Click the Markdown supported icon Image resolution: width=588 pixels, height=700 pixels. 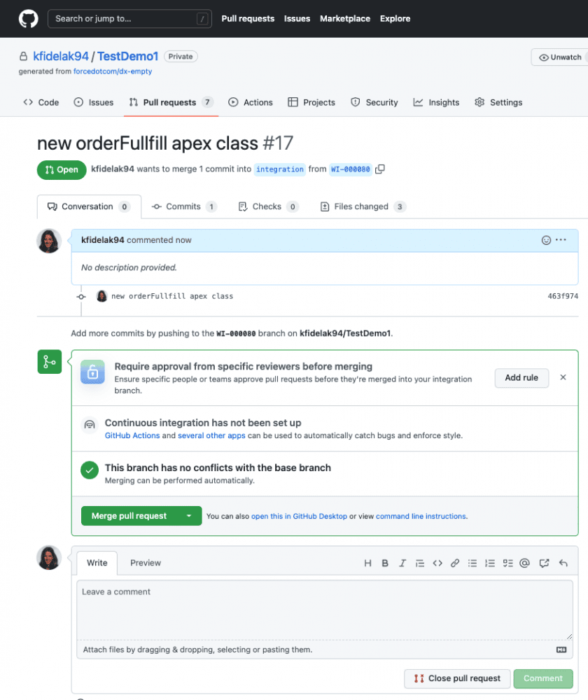[561, 650]
